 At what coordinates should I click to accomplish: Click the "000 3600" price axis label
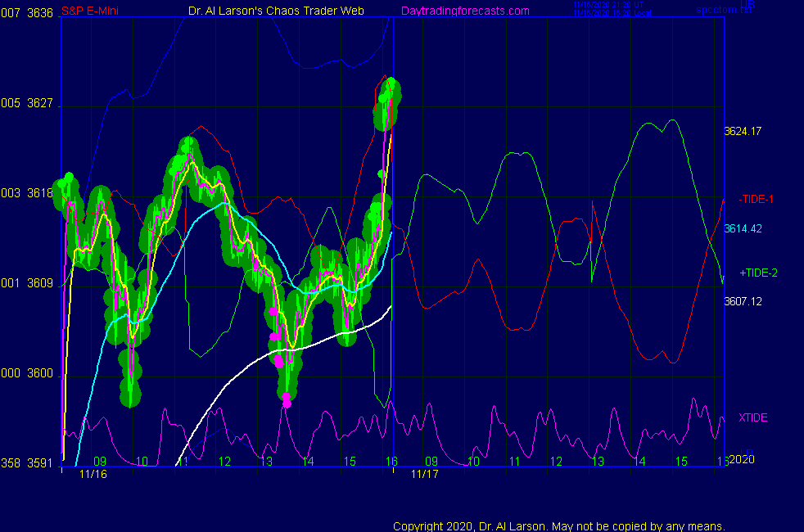27,373
